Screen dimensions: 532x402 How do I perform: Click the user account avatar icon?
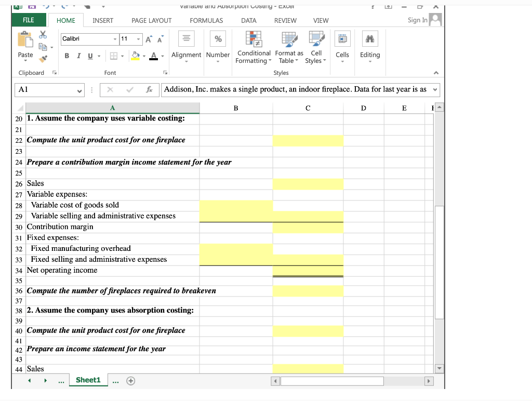pos(435,20)
